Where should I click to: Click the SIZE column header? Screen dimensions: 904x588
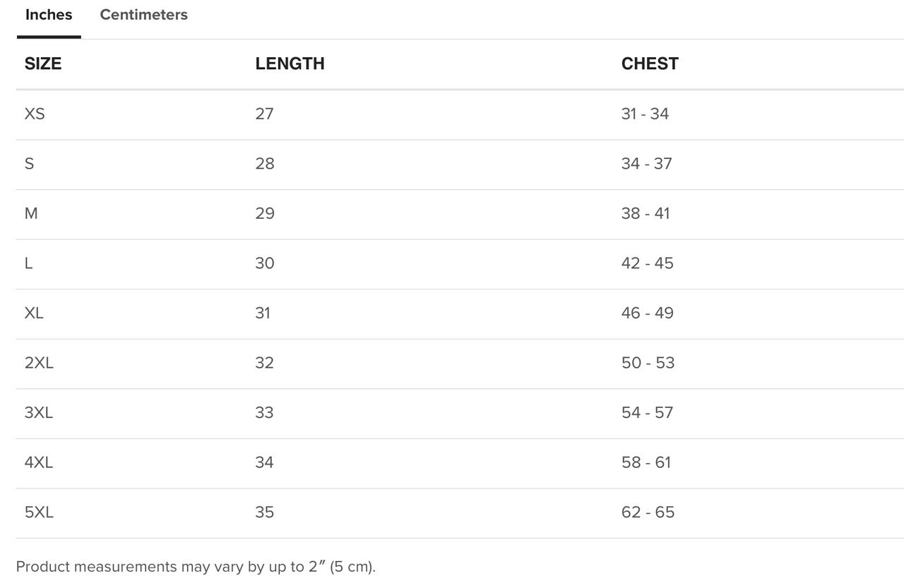[43, 64]
